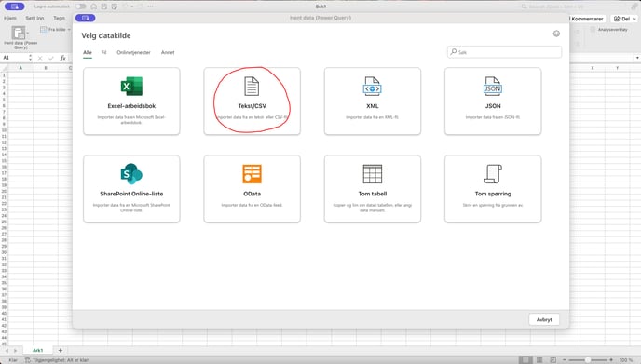Click the cancel X in formula bar
This screenshot has height=364, width=641.
[x=40, y=58]
